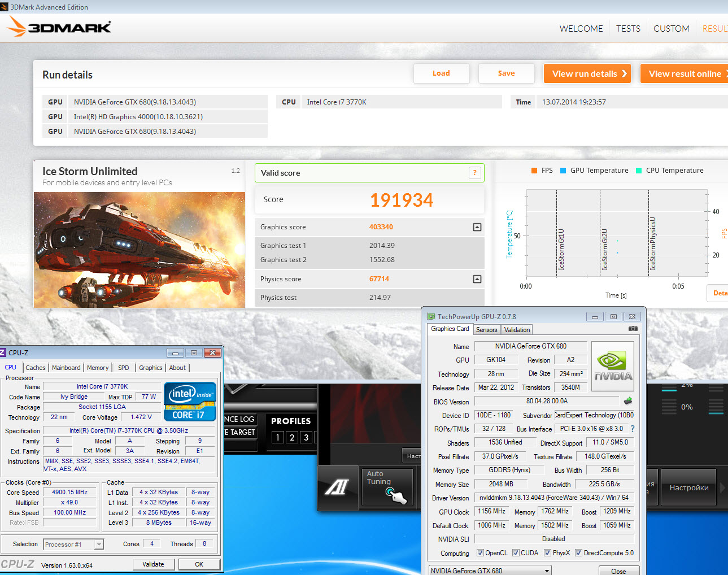Open Valid score help question mark
Viewport: 728px width, 575px height.
(x=474, y=173)
